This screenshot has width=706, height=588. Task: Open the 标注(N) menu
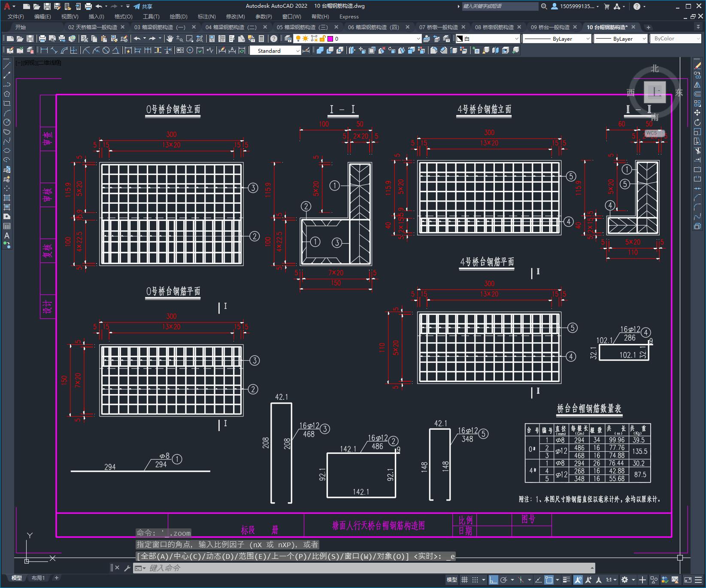(206, 17)
